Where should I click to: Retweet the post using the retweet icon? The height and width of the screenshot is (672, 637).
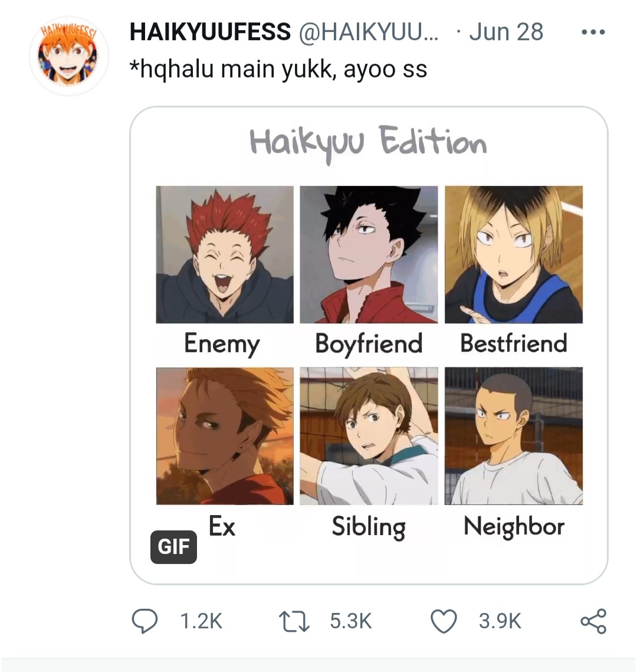click(x=294, y=621)
